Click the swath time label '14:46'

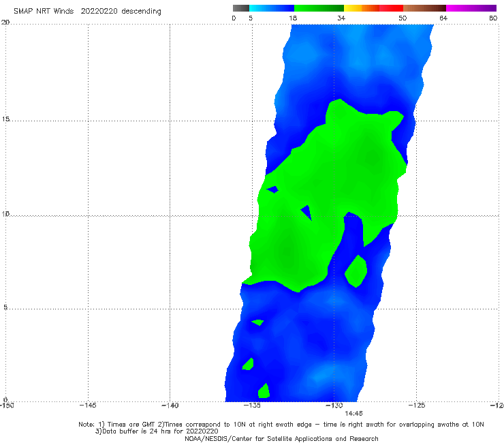353,414
